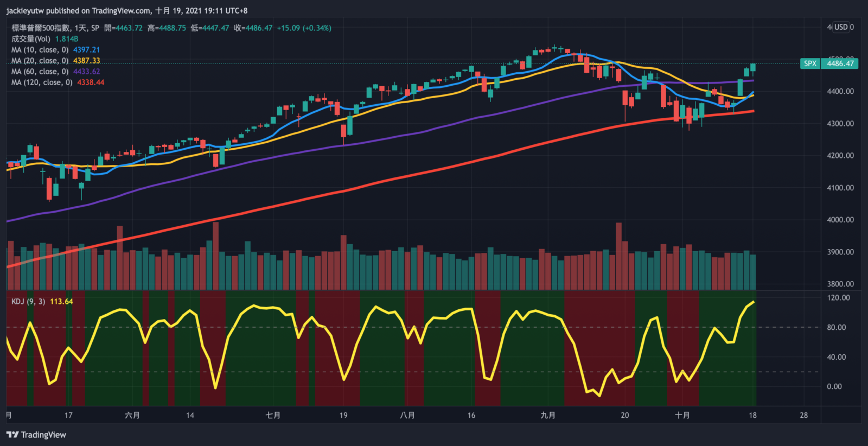Select the MA (60, close, 0) indicator legend
This screenshot has height=446, width=868.
40,72
